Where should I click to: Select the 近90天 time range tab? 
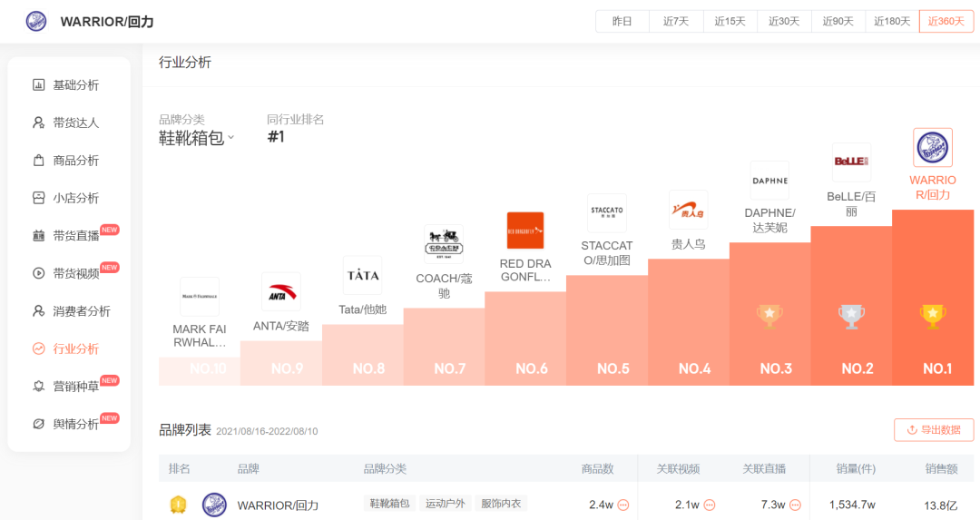838,21
